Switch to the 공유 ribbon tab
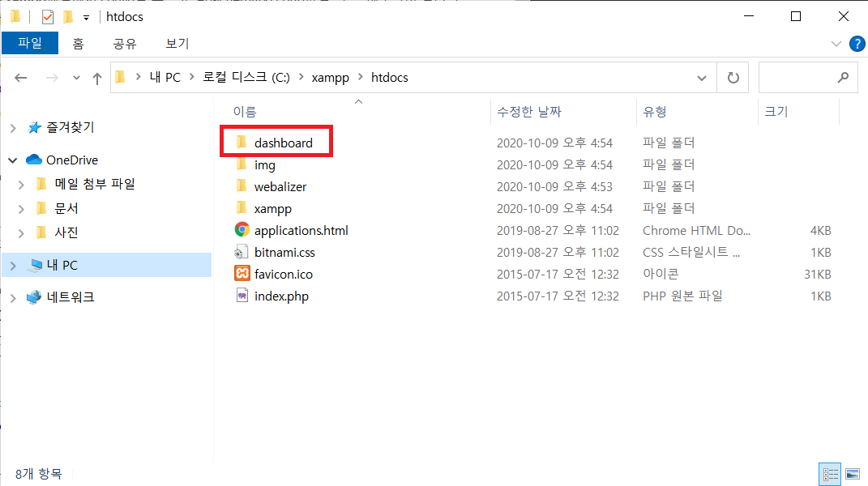The image size is (868, 486). tap(125, 44)
